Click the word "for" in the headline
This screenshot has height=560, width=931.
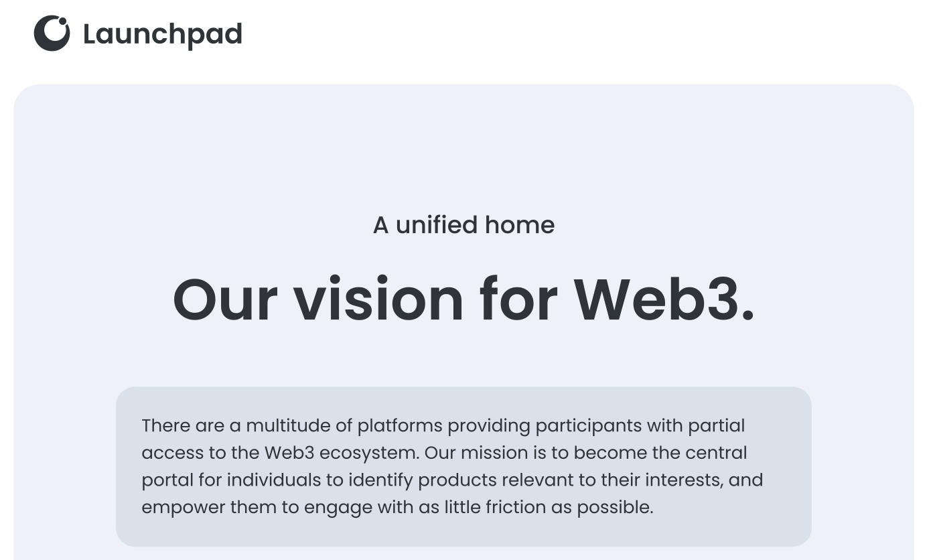click(518, 299)
